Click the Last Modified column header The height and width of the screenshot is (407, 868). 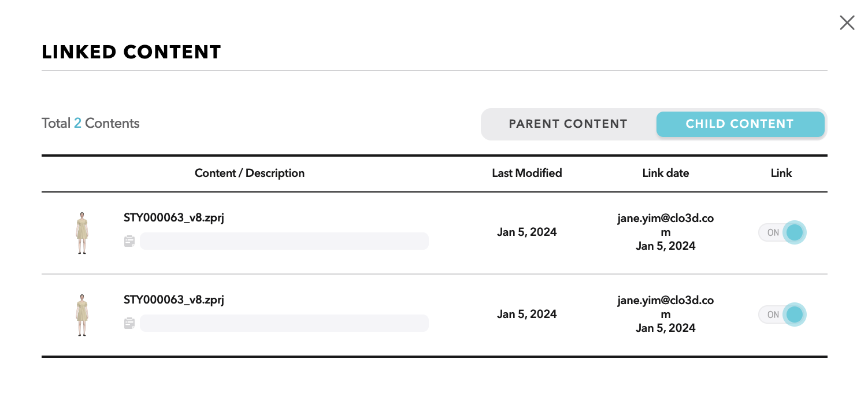pos(527,173)
